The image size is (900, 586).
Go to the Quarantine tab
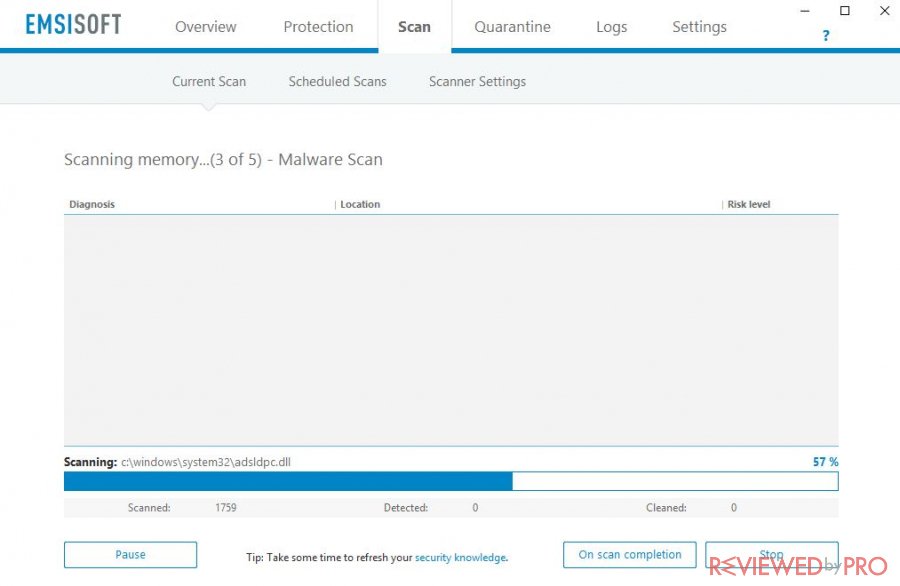click(x=512, y=27)
